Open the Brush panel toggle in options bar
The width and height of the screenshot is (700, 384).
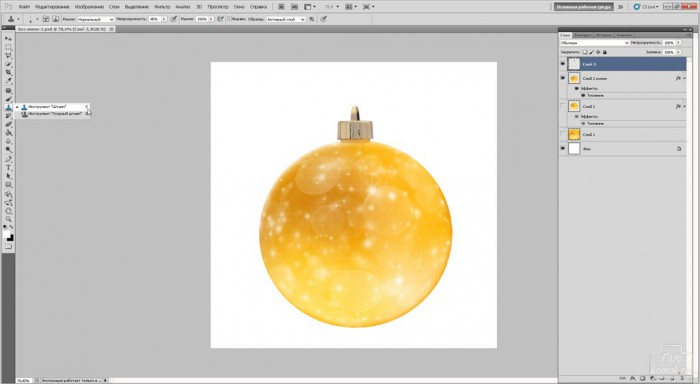coord(46,19)
